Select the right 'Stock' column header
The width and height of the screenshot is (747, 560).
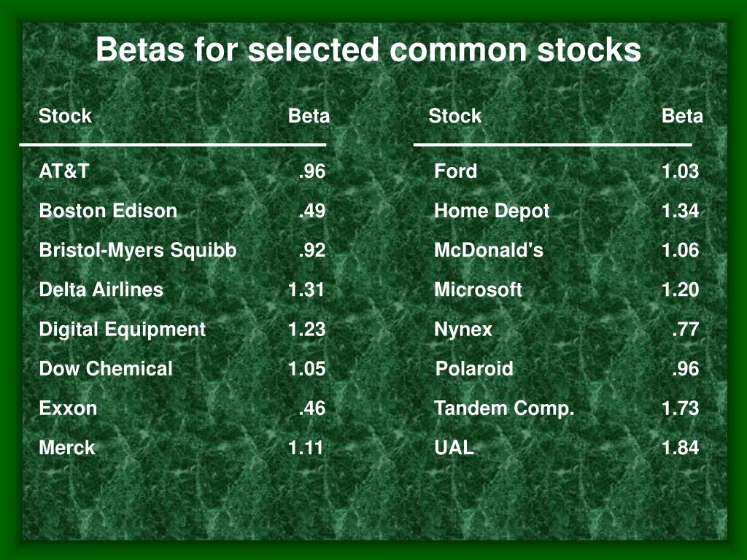click(x=455, y=116)
